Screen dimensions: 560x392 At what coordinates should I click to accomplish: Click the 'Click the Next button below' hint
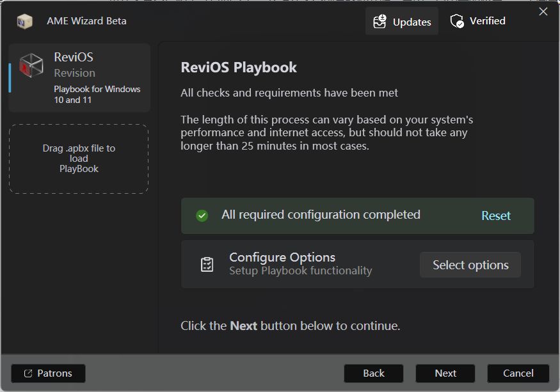click(291, 326)
